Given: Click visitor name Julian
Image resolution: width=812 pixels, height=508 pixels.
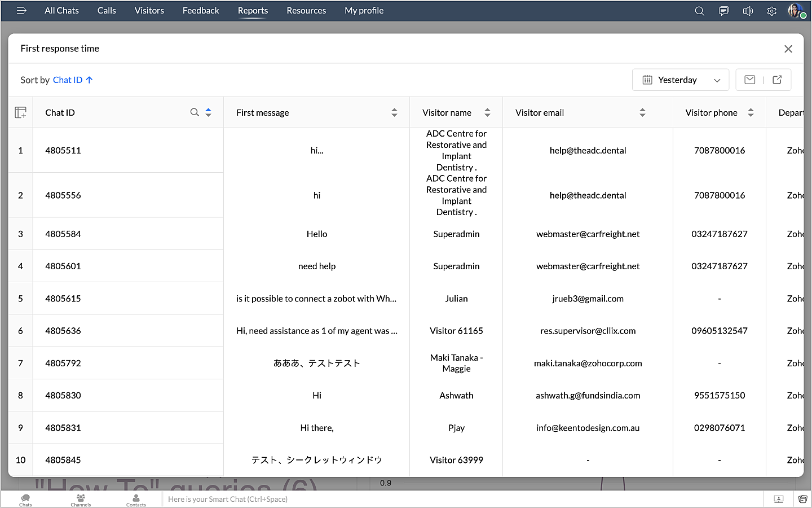Looking at the screenshot, I should (x=456, y=299).
